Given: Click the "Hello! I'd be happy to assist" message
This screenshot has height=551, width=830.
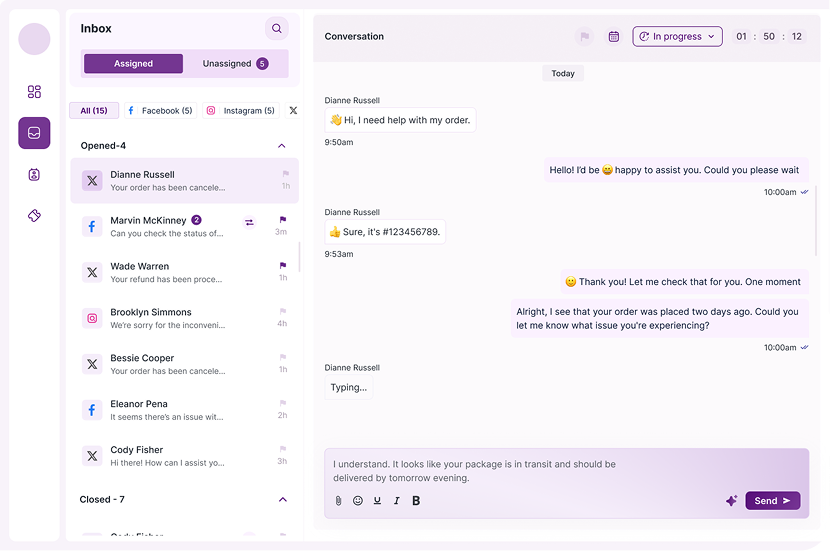Looking at the screenshot, I should pyautogui.click(x=676, y=170).
